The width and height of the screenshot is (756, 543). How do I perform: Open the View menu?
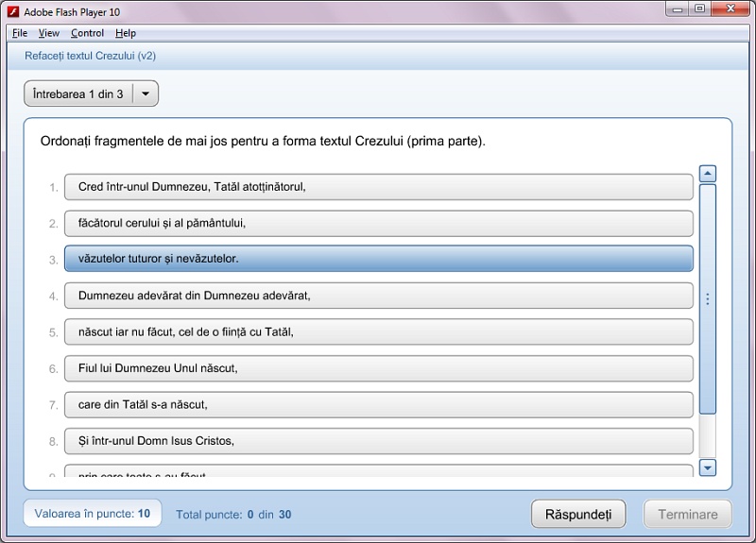[x=48, y=33]
